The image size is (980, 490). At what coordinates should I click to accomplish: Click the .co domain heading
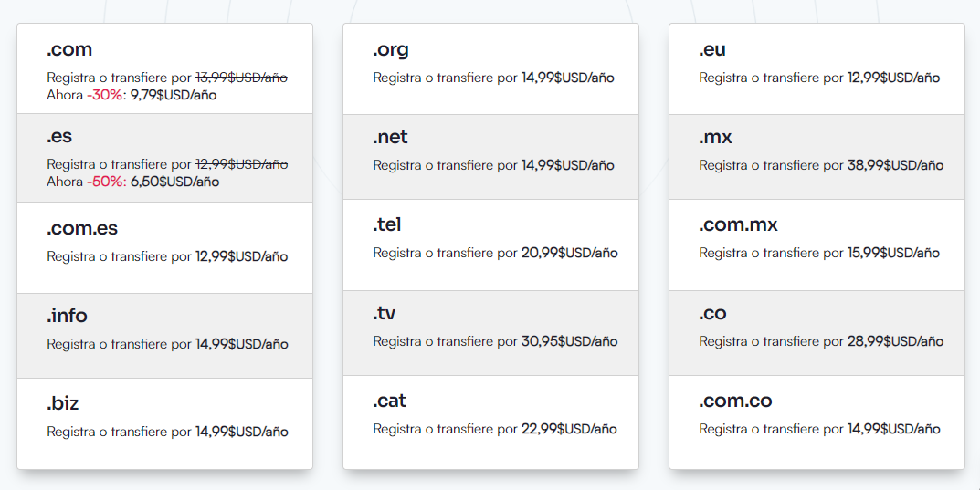pyautogui.click(x=712, y=313)
